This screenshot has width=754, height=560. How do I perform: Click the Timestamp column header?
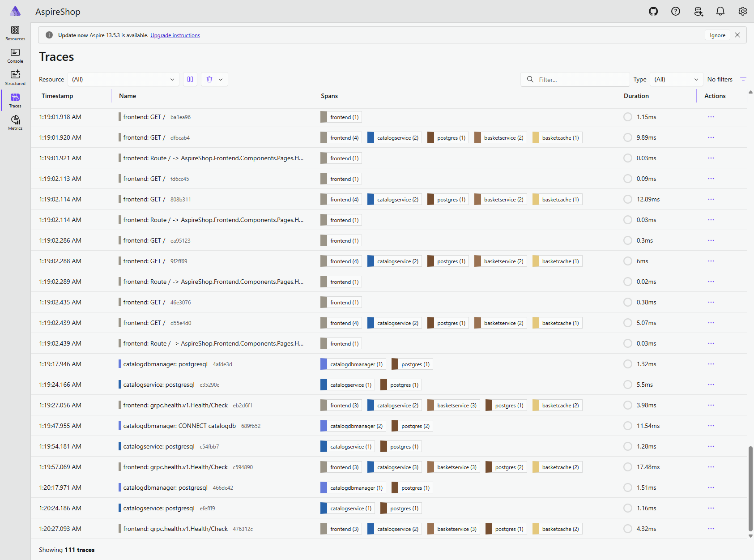(x=57, y=96)
